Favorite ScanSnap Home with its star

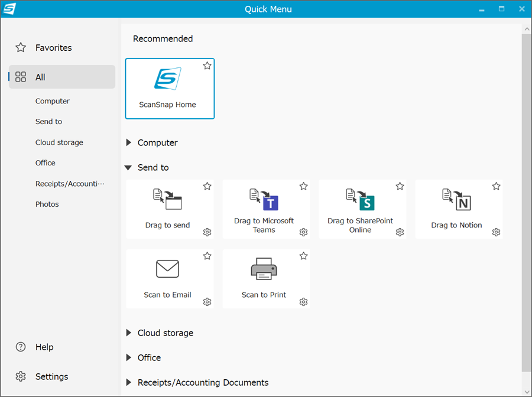pos(207,66)
